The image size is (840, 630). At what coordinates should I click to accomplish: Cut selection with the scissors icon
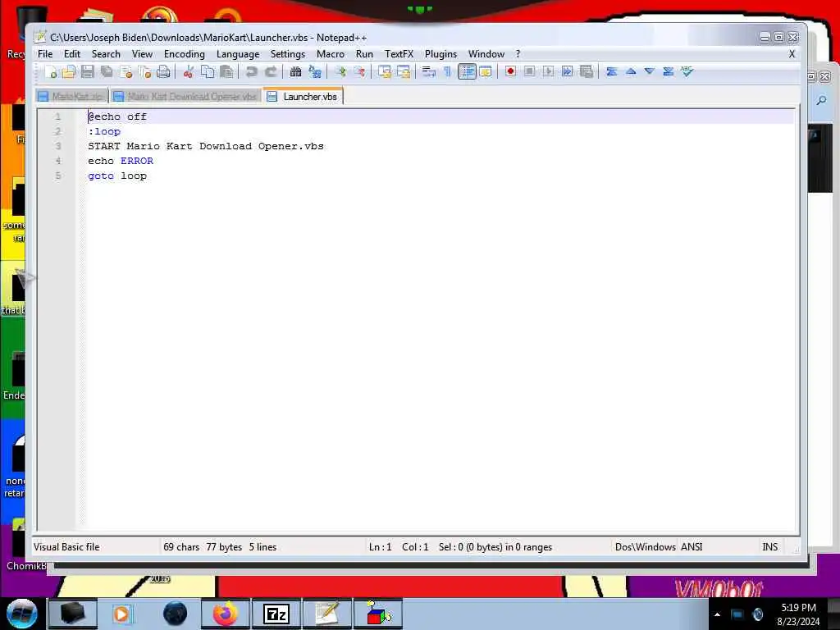[188, 71]
